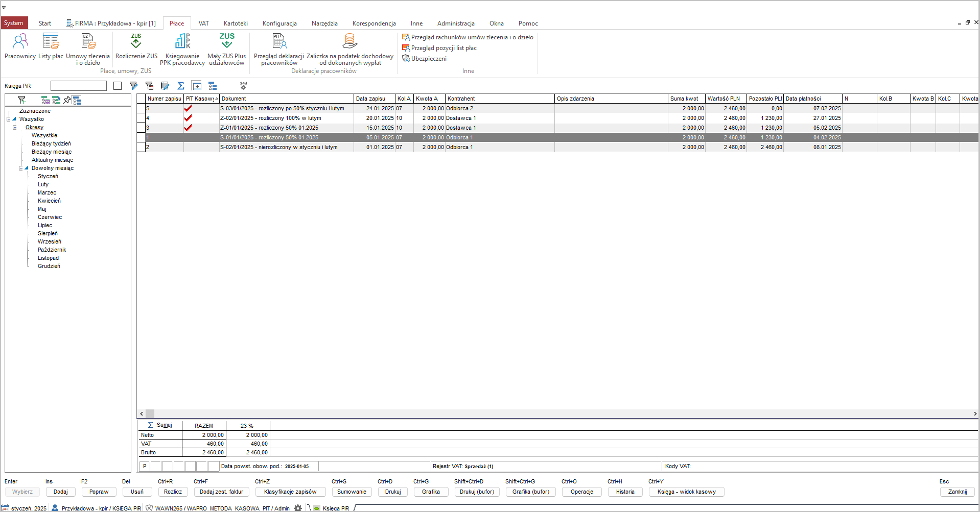The width and height of the screenshot is (980, 512).
Task: Open Umowy zlecenia i o dzieło
Action: tap(88, 49)
